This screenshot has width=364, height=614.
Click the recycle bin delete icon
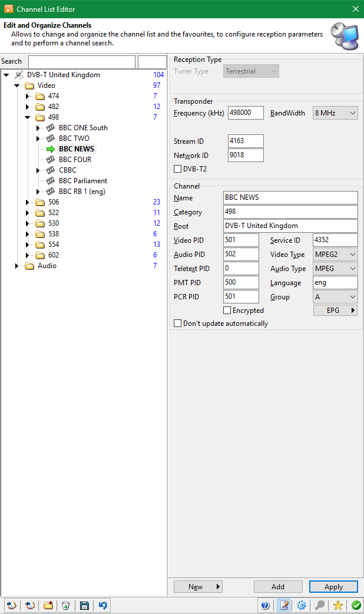(x=66, y=605)
